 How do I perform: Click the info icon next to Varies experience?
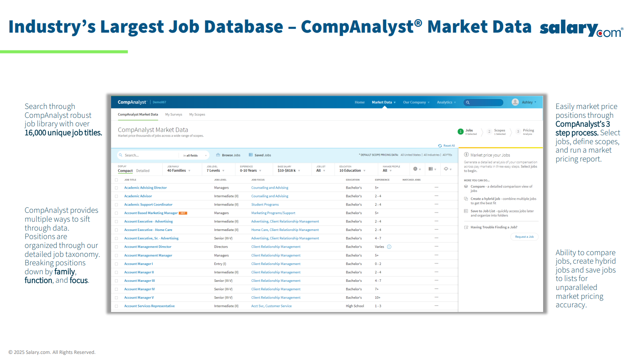coord(389,247)
